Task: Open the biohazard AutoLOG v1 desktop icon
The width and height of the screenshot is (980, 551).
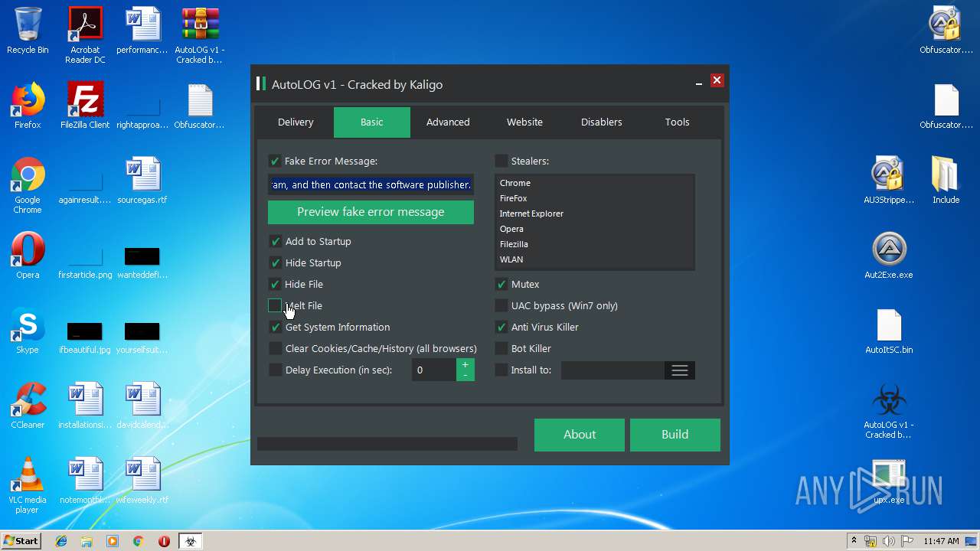Action: (889, 411)
